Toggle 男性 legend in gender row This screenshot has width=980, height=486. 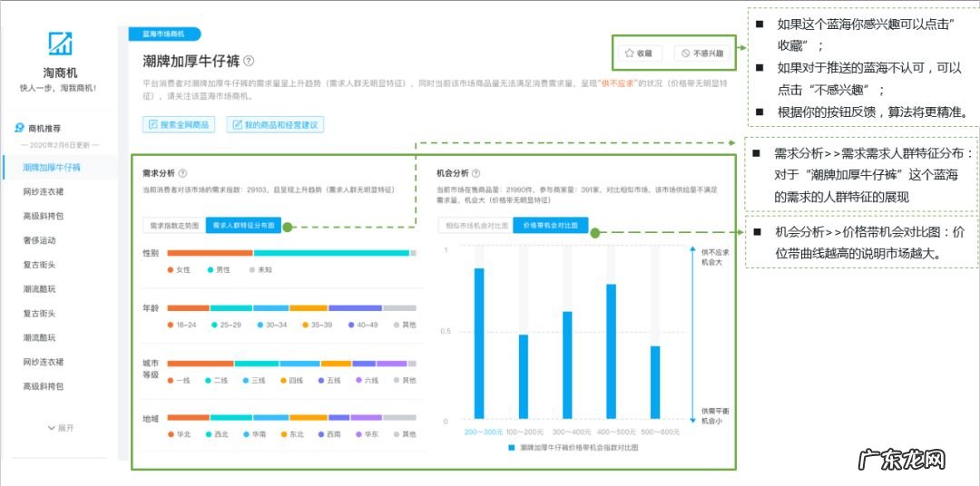point(219,270)
